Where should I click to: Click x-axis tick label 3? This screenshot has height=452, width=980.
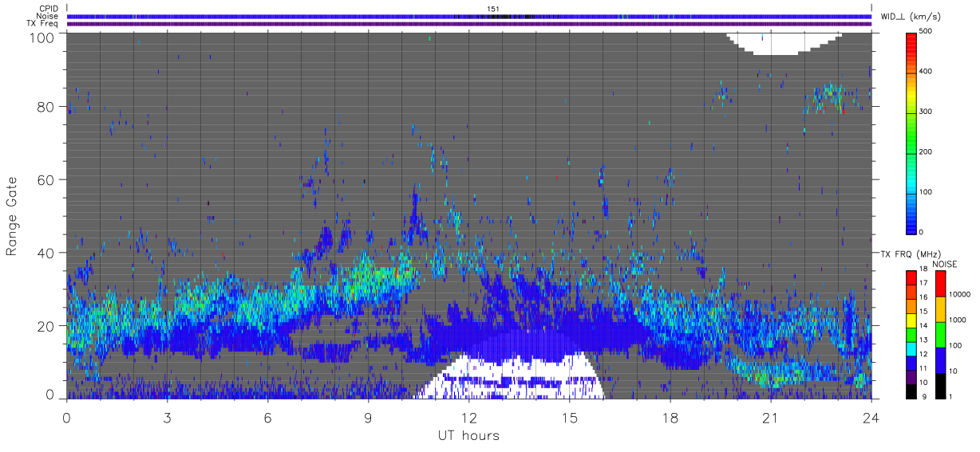(167, 418)
